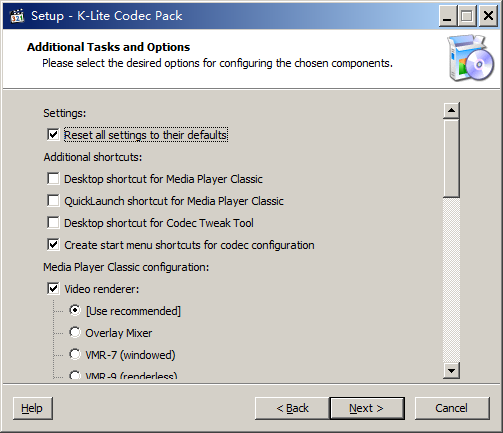Image resolution: width=503 pixels, height=433 pixels.
Task: Enable QuickLaunch shortcut for Media Player Classic
Action: (x=53, y=201)
